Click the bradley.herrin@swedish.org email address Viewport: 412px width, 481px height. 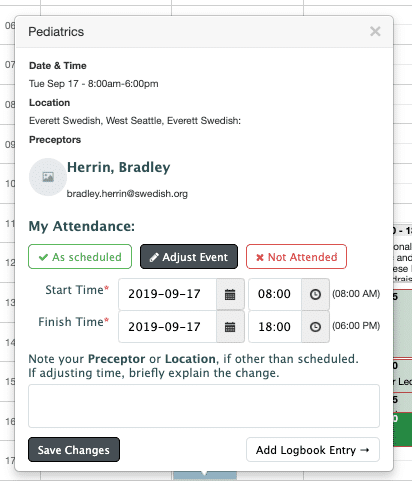tap(127, 194)
